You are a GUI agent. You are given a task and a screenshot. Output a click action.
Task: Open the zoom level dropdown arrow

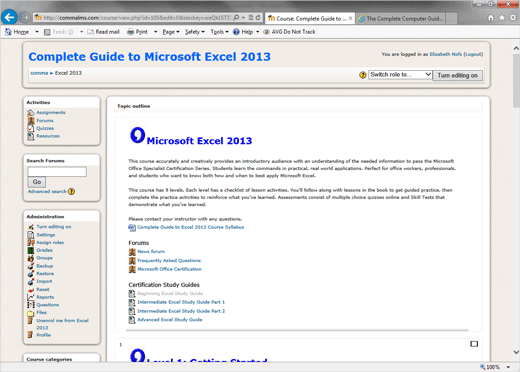[x=508, y=367]
